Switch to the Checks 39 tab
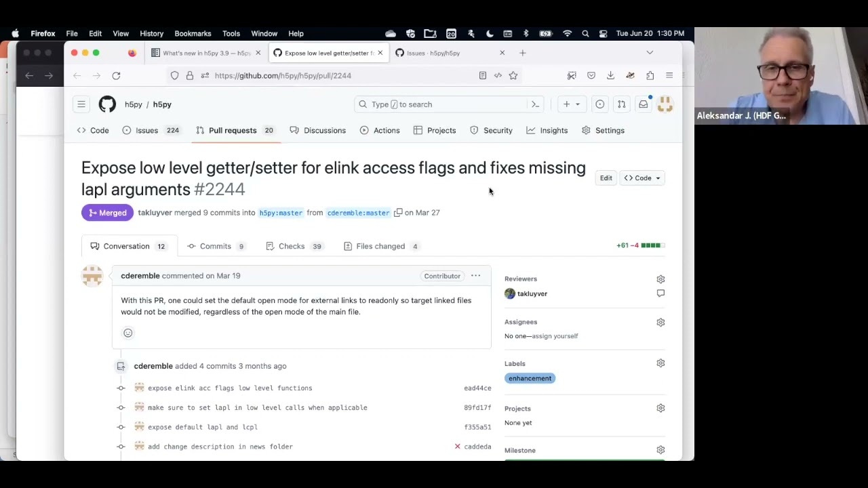Image resolution: width=868 pixels, height=488 pixels. pos(294,246)
